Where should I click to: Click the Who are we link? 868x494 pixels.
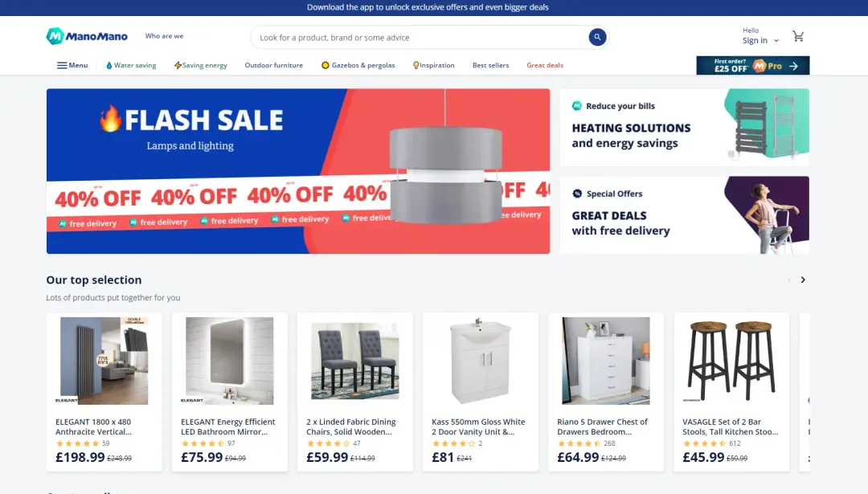pos(164,36)
